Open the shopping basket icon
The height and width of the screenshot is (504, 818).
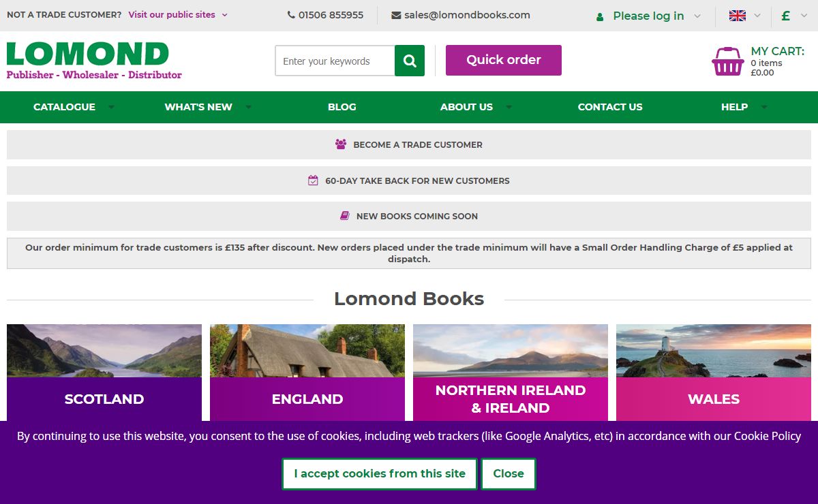[x=728, y=61]
